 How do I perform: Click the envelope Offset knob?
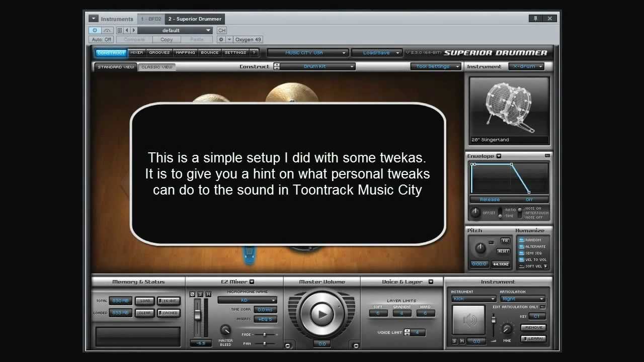point(475,213)
